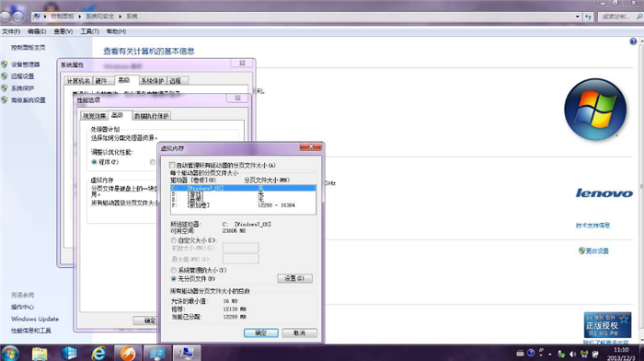
Task: Select the C: drive row in list
Action: (x=243, y=188)
